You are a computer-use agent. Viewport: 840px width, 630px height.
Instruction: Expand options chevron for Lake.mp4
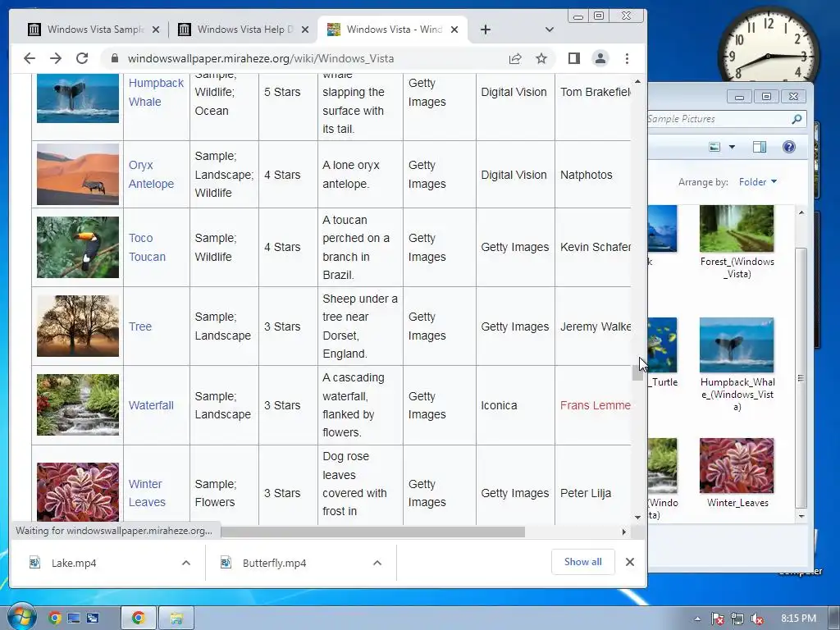(x=186, y=563)
